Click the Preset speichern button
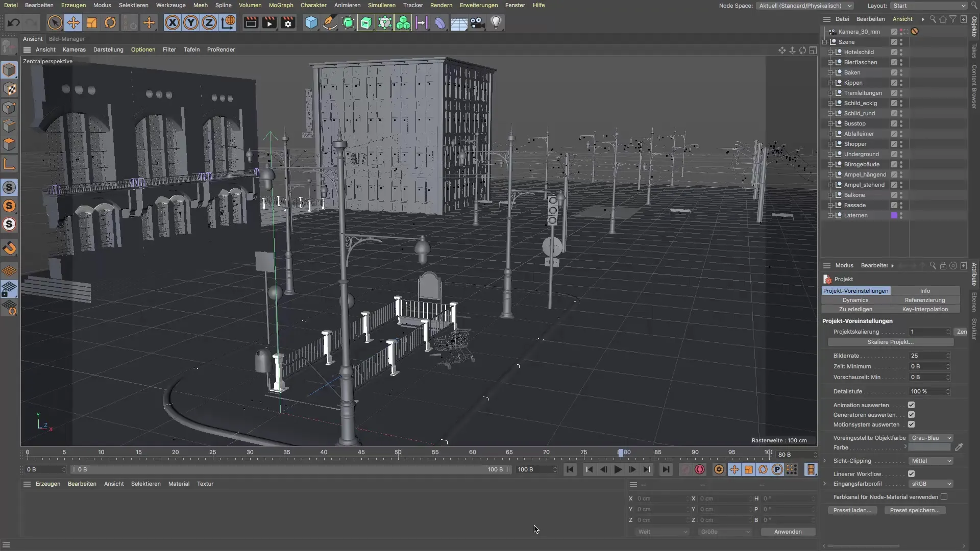Image resolution: width=980 pixels, height=551 pixels. (915, 510)
